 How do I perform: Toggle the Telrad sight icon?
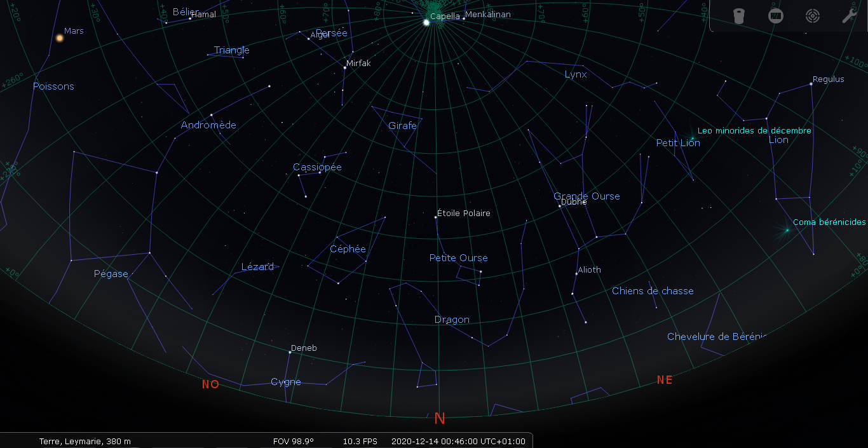(x=812, y=16)
